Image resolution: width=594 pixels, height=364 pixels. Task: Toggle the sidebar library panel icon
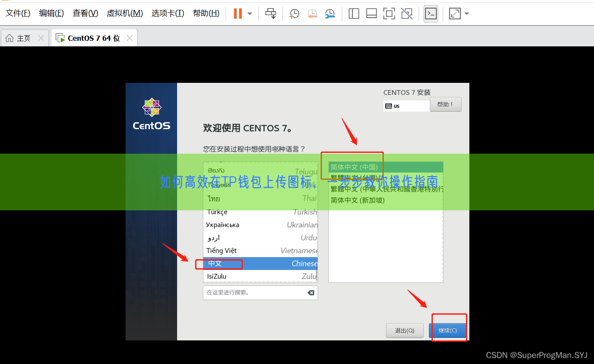354,14
